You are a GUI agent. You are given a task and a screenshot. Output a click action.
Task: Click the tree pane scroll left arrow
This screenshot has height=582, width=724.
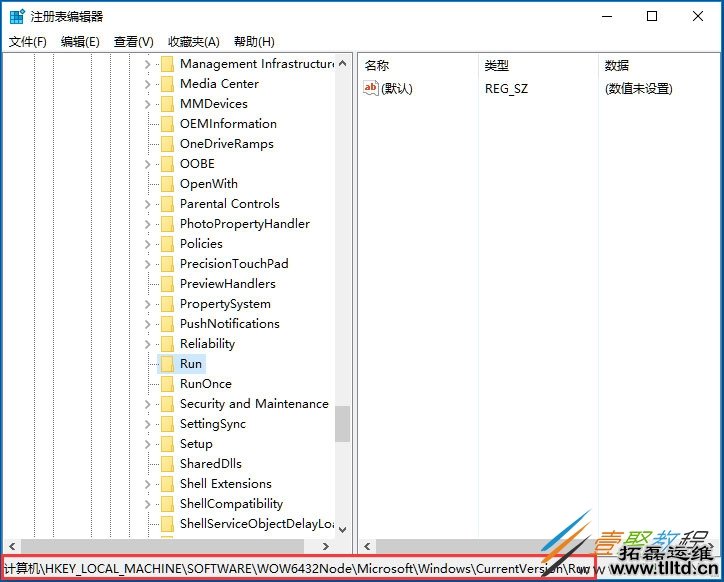coord(12,546)
